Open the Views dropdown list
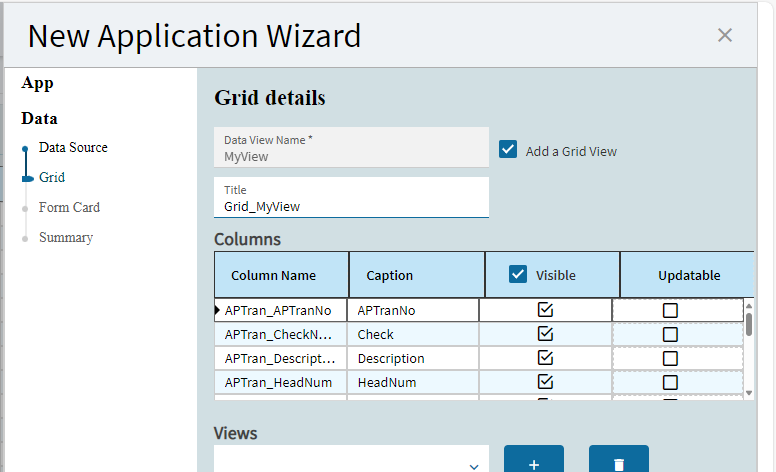 tap(351, 459)
